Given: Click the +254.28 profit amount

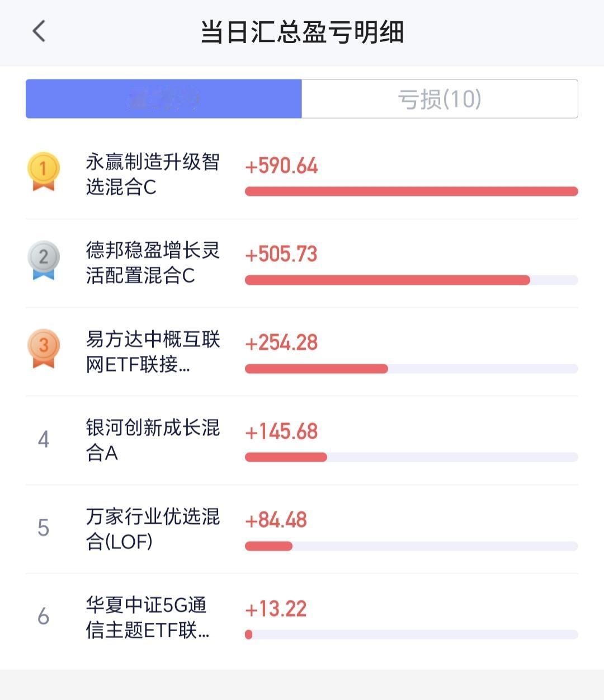Looking at the screenshot, I should (x=281, y=342).
